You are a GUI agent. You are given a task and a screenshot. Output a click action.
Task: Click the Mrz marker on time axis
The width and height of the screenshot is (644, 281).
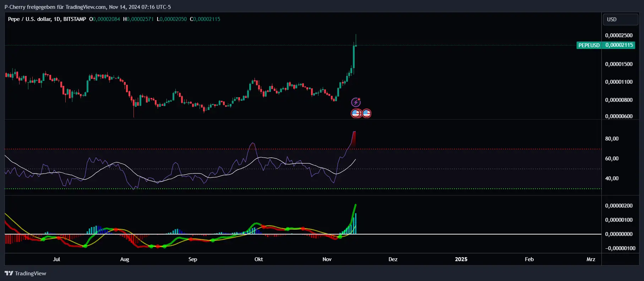point(591,259)
